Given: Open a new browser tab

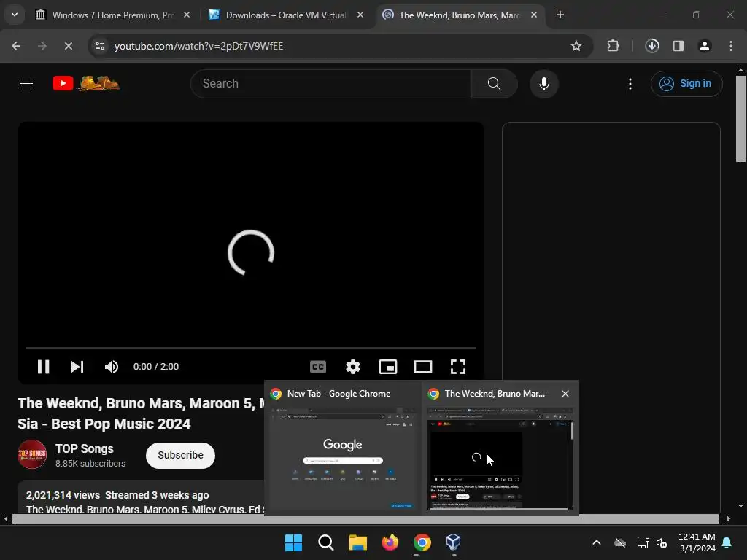Looking at the screenshot, I should coord(560,15).
